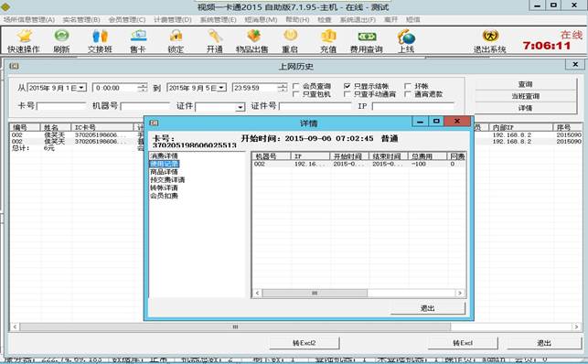The image size is (588, 364).
Task: Click the 详情 details button on the right
Action: [x=526, y=108]
